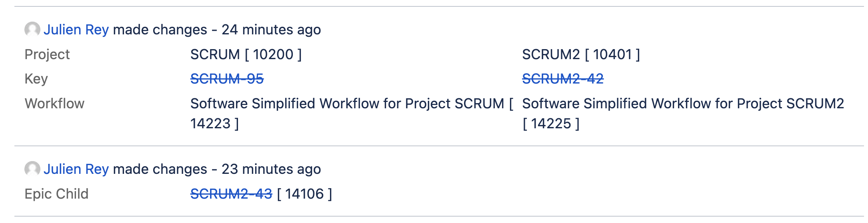Open the SCRUM2-42 issue key link
Viewport: 868px width, 223px height.
click(563, 79)
